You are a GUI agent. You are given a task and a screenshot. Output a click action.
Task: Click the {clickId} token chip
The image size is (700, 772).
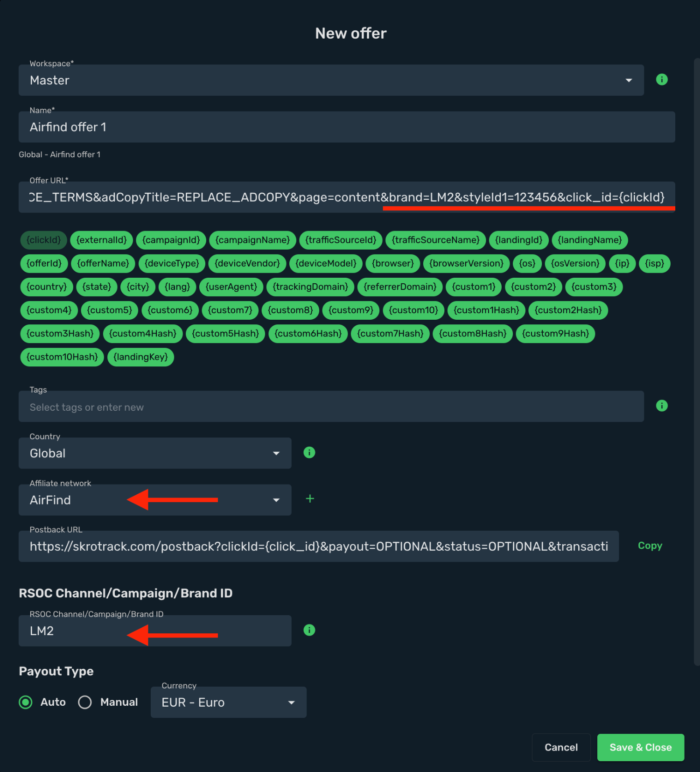[x=44, y=240]
